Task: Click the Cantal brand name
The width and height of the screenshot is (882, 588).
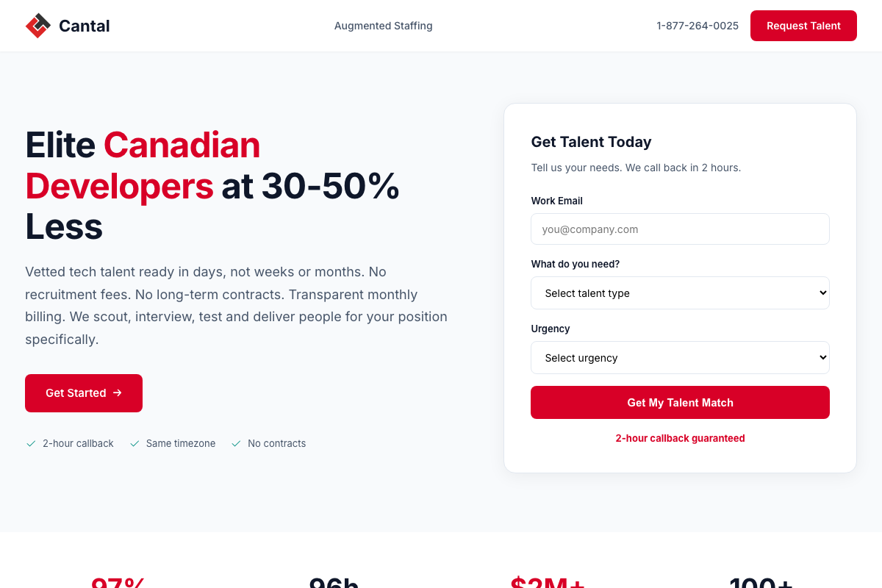Action: point(84,26)
